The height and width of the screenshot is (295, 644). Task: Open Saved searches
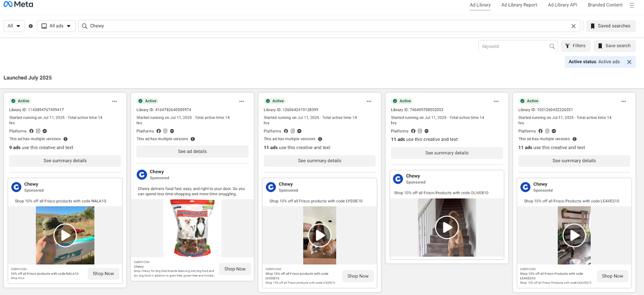click(x=611, y=26)
